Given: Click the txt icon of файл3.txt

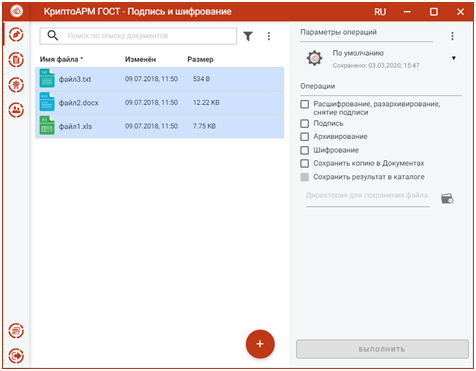Looking at the screenshot, I should tap(47, 78).
